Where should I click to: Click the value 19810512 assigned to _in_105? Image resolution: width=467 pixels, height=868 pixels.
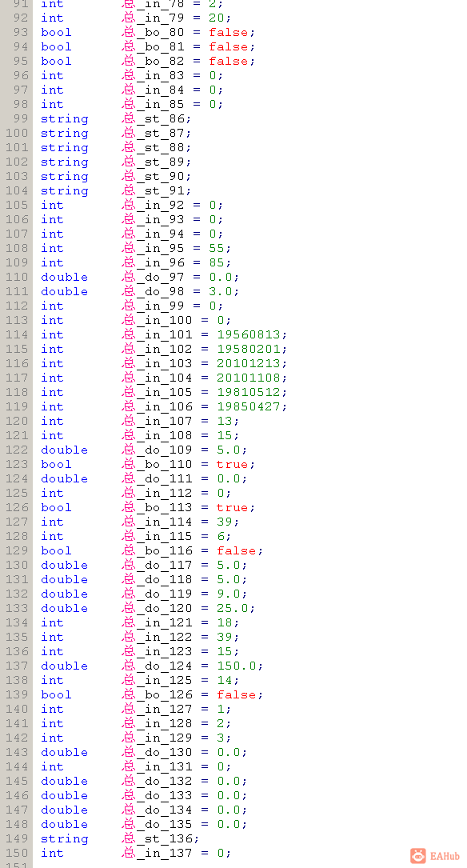249,392
